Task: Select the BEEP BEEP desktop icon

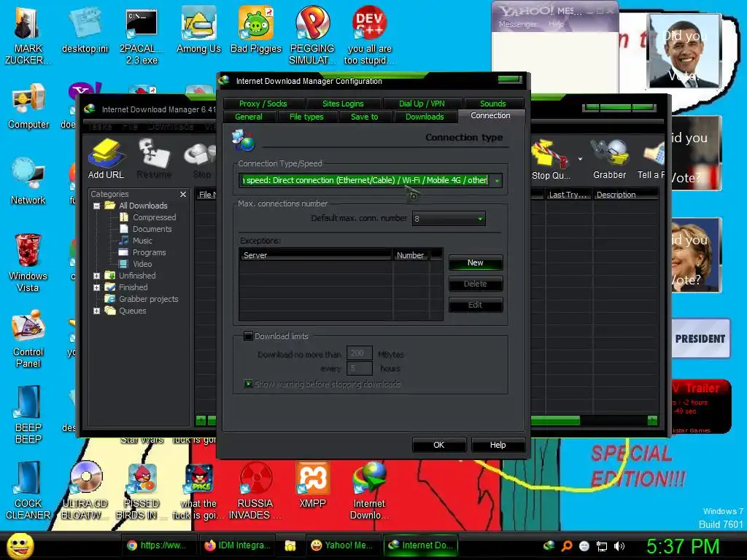Action: tap(28, 414)
